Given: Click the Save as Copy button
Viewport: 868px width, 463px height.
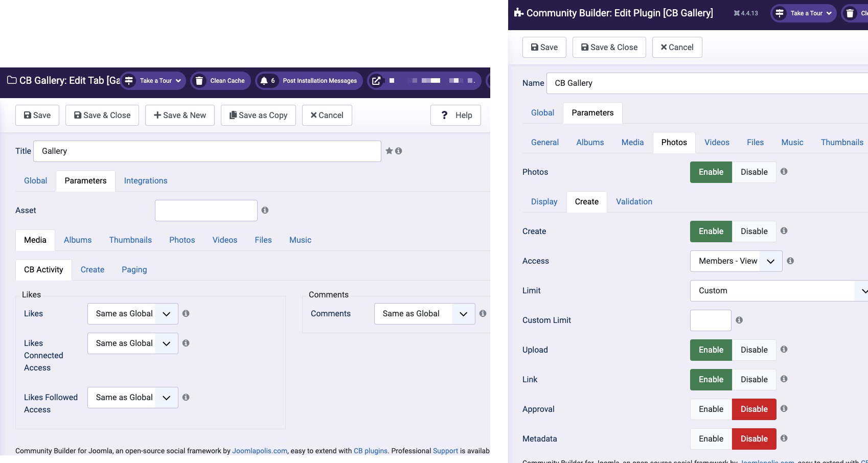Looking at the screenshot, I should coord(258,115).
